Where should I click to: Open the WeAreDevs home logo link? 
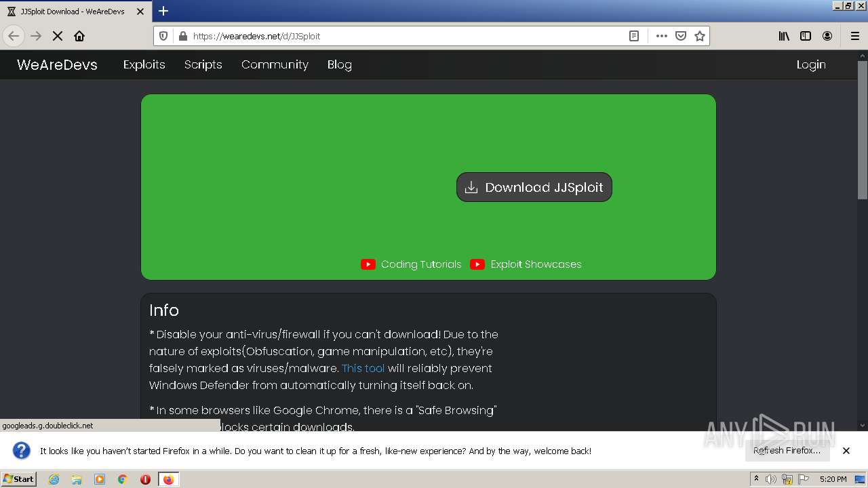click(x=57, y=64)
